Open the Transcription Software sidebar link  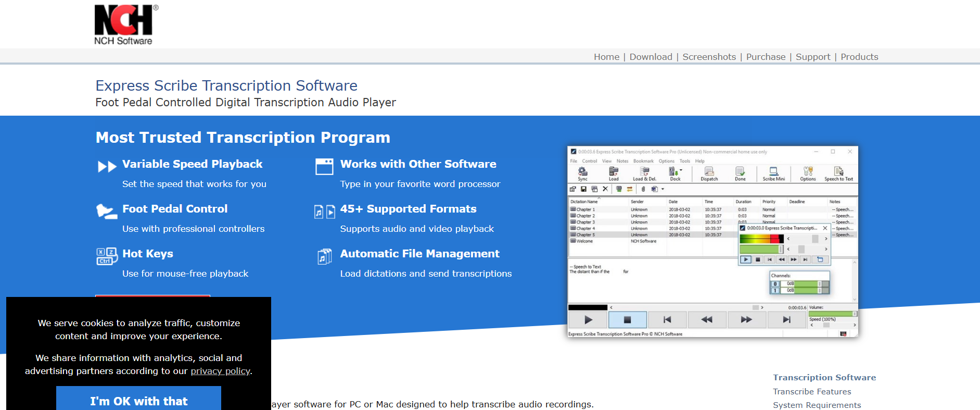pyautogui.click(x=824, y=378)
